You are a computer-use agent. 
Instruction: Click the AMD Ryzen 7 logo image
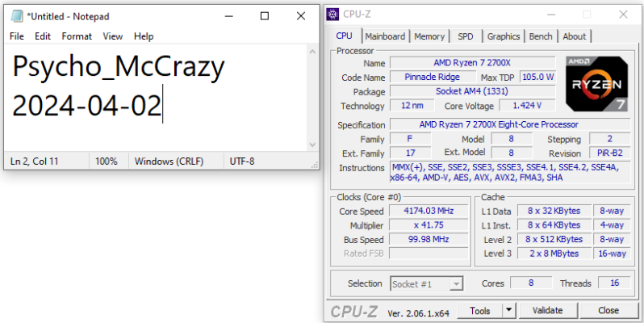point(596,84)
